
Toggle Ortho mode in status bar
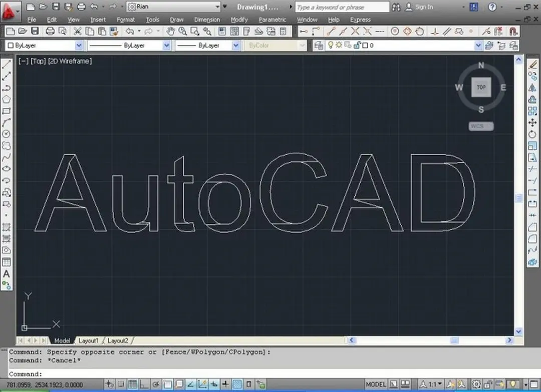point(144,384)
